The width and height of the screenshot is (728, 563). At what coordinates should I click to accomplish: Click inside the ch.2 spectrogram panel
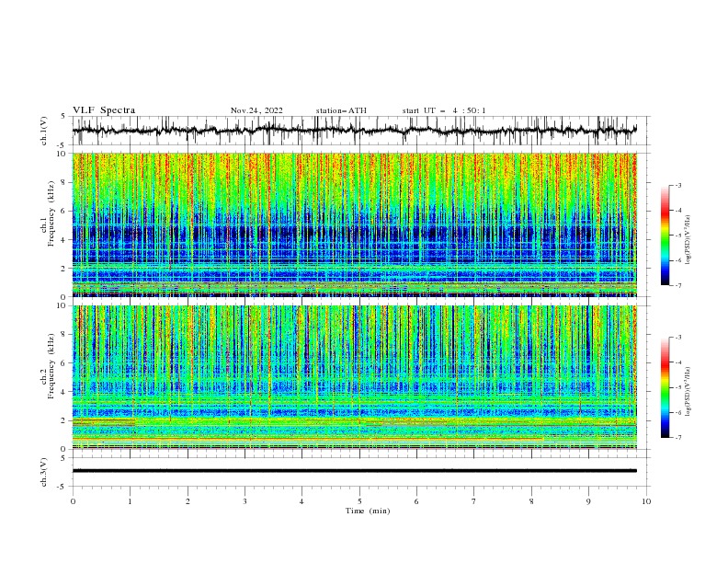(354, 377)
